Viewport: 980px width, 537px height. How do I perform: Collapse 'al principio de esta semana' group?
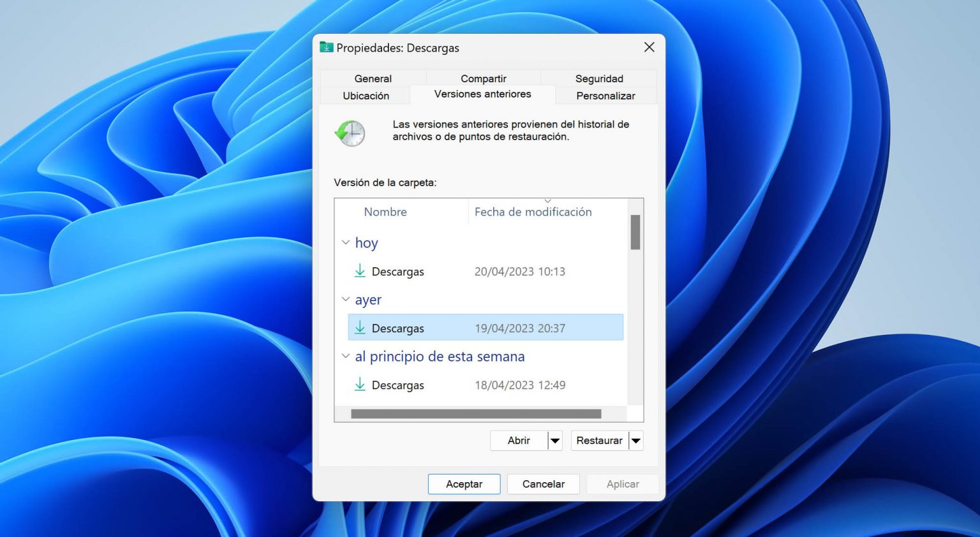point(346,356)
